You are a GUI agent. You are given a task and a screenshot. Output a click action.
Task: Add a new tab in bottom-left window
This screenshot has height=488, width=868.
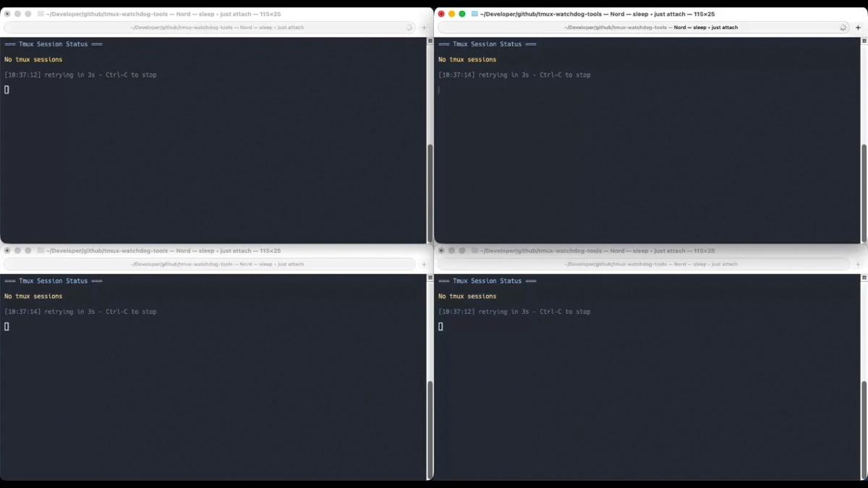tap(425, 265)
